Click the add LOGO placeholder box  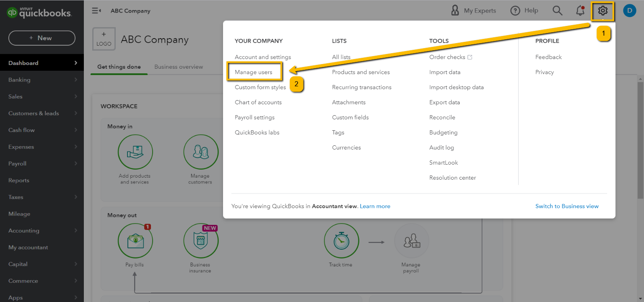pos(104,39)
